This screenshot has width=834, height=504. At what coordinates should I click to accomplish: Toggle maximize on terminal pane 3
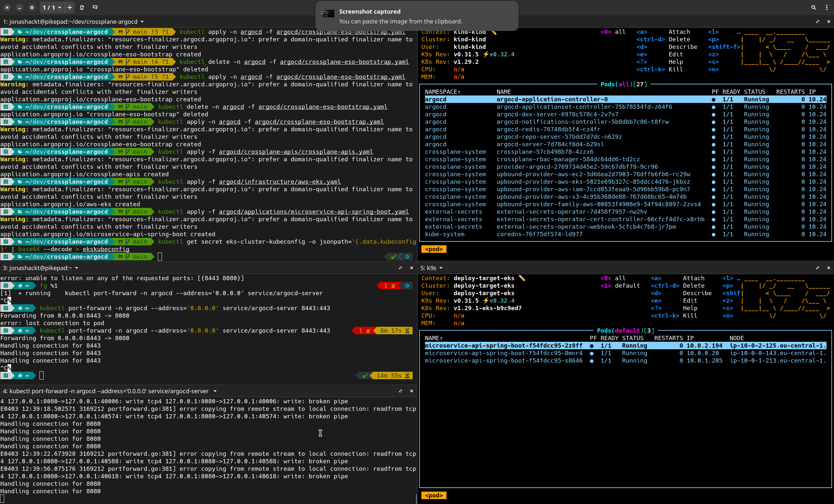pos(401,268)
